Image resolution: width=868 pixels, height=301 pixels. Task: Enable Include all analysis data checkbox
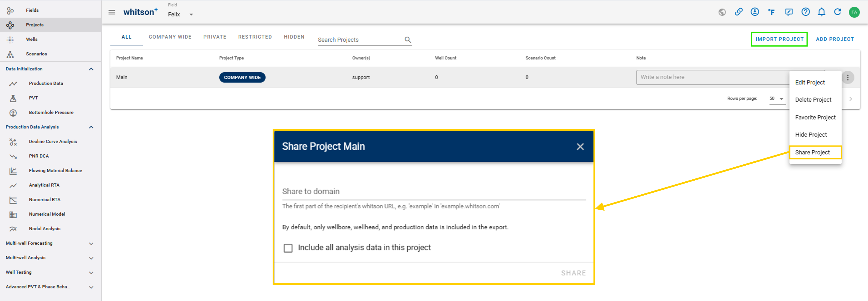point(288,248)
